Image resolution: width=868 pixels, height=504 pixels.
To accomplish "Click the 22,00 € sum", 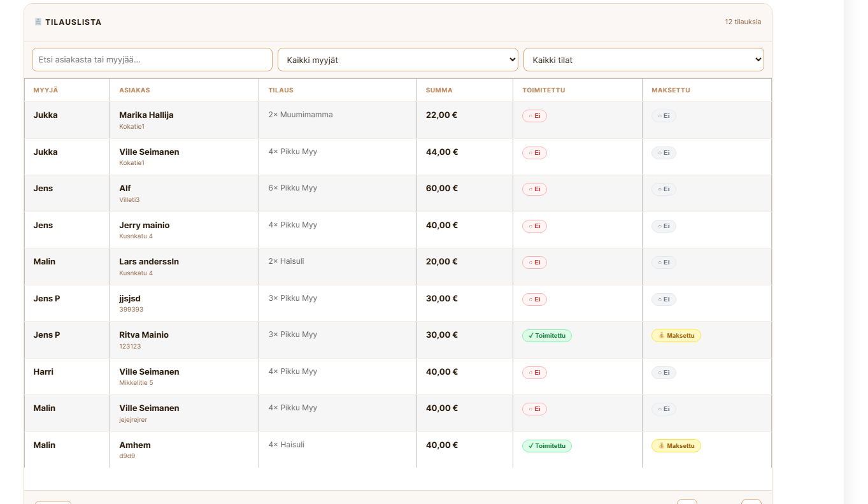I will point(442,115).
